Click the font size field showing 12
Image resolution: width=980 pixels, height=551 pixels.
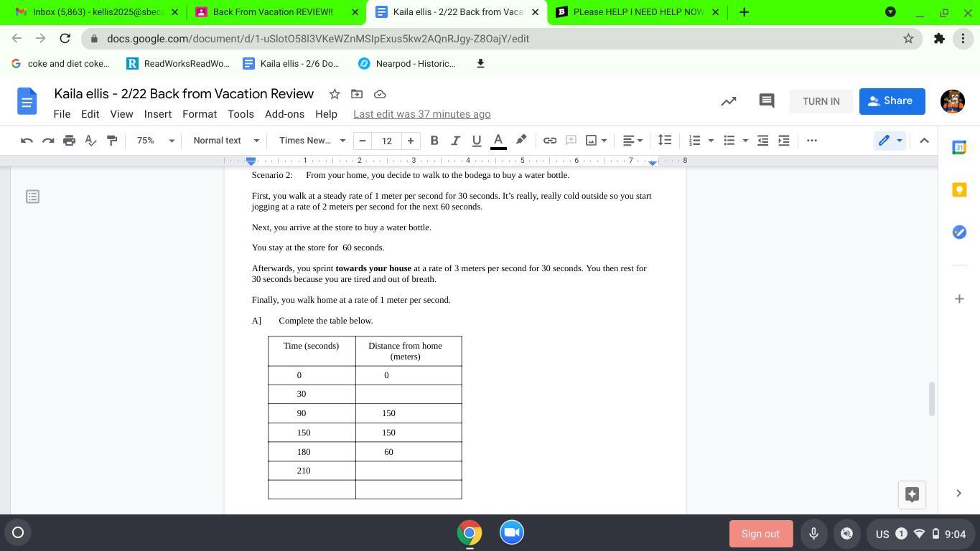(x=386, y=141)
